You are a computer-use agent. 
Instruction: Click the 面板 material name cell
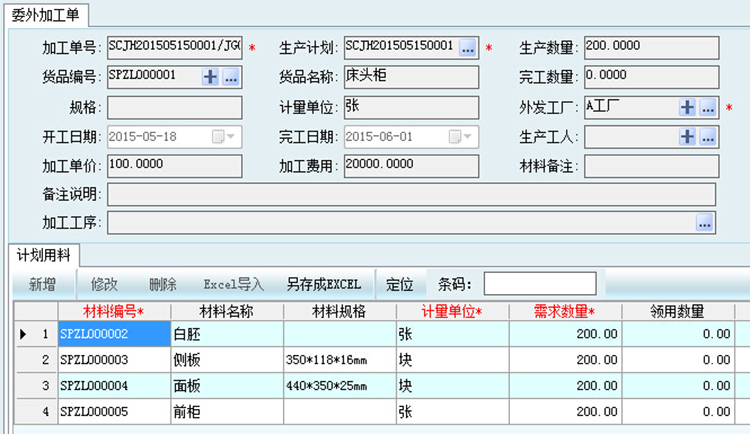[227, 384]
